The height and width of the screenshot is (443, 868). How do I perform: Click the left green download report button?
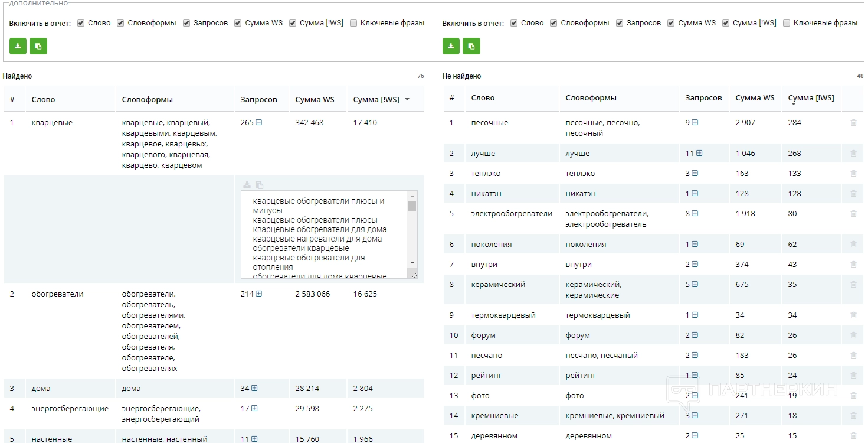point(18,46)
